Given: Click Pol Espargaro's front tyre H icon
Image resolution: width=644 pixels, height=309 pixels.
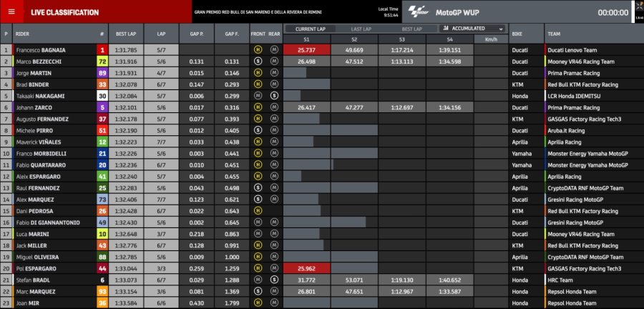Looking at the screenshot, I should pos(258,268).
